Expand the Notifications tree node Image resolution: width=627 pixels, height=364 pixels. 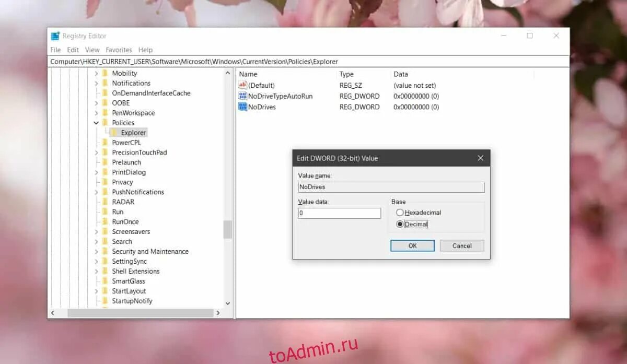coord(96,83)
